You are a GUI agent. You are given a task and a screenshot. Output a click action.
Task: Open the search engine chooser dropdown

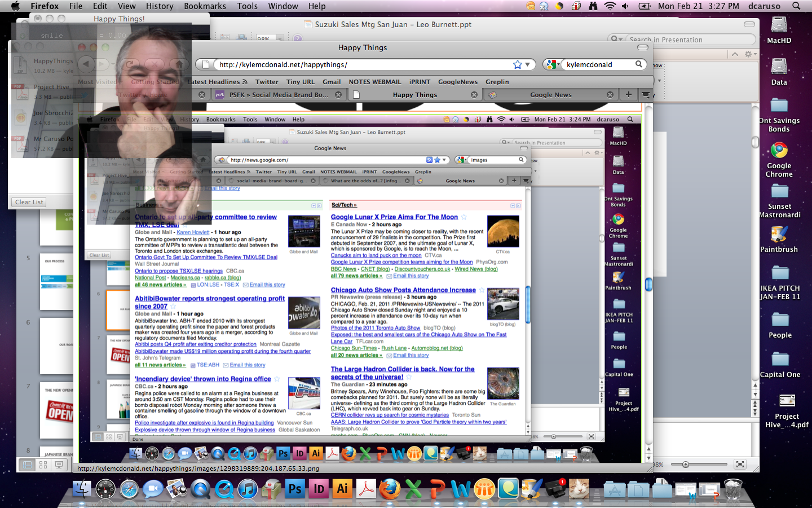click(552, 64)
